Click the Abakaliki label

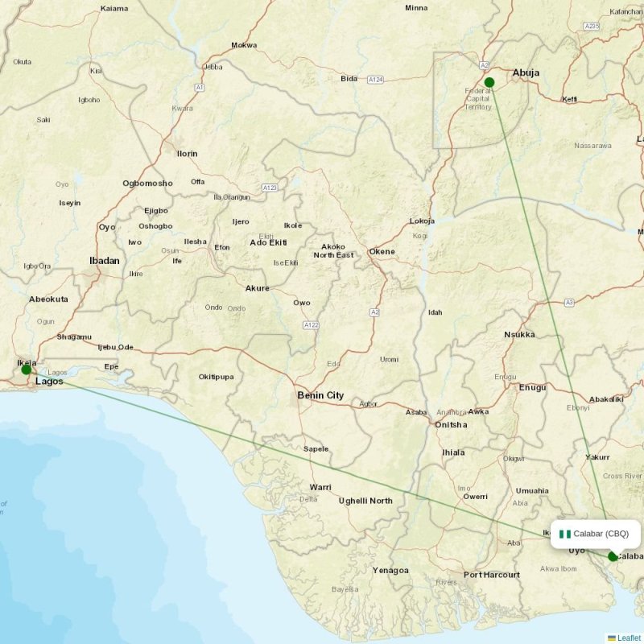click(606, 399)
